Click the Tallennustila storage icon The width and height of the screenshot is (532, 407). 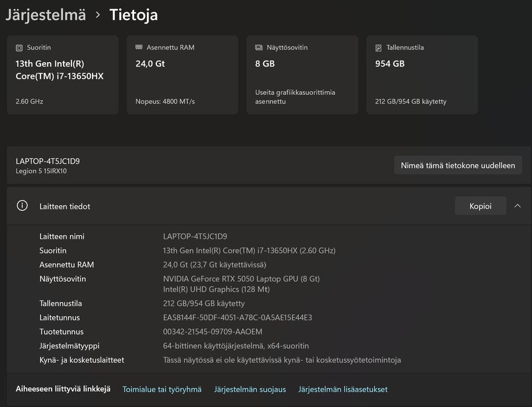click(x=378, y=48)
